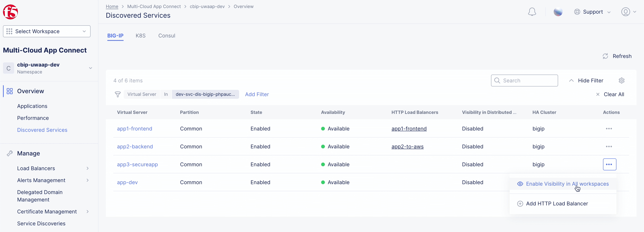This screenshot has height=232, width=644.
Task: Open actions menu for app2-backend row
Action: pos(609,147)
